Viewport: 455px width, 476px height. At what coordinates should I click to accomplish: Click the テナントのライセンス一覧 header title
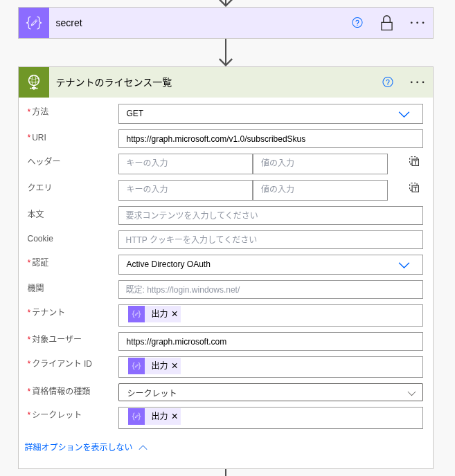(114, 82)
